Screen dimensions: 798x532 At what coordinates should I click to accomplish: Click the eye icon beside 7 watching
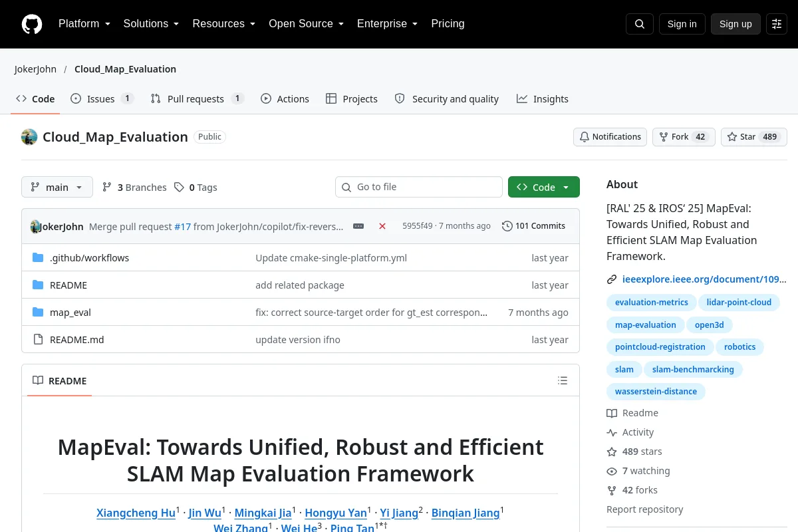(612, 471)
